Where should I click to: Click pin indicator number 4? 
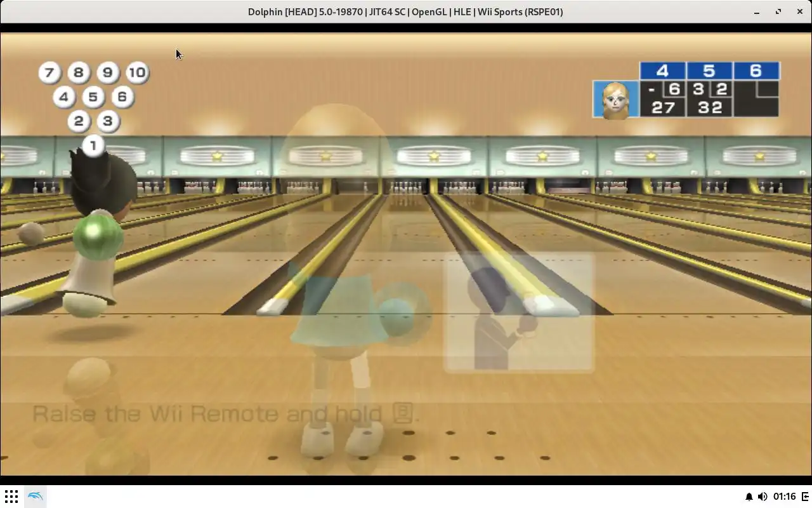63,97
